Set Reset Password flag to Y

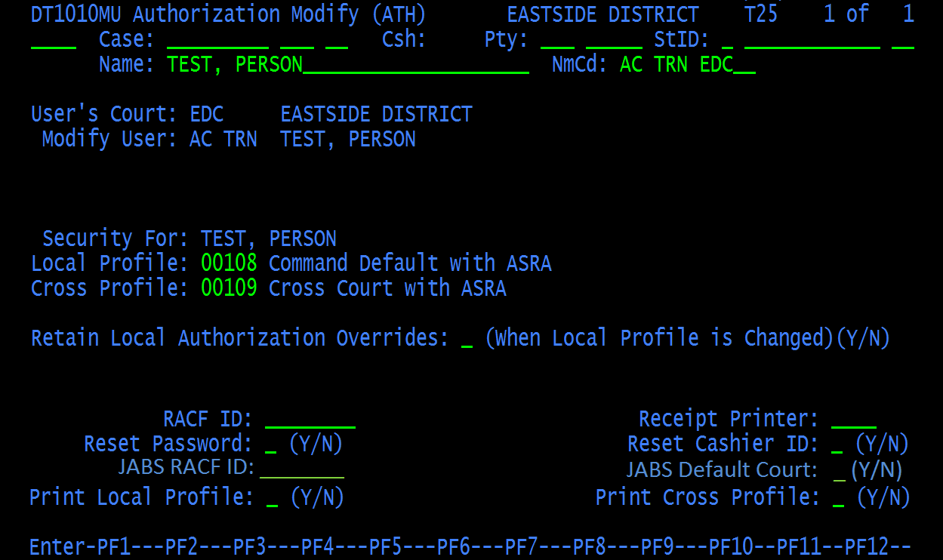271,445
